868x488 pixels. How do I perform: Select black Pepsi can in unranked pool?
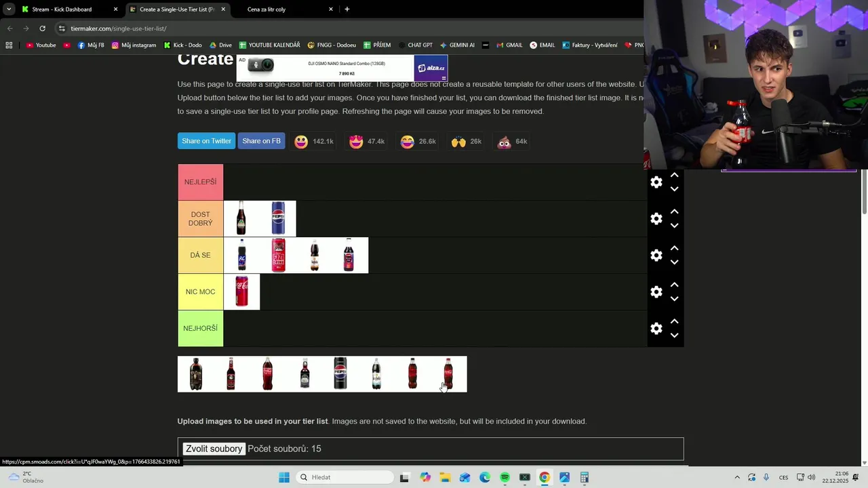point(340,373)
